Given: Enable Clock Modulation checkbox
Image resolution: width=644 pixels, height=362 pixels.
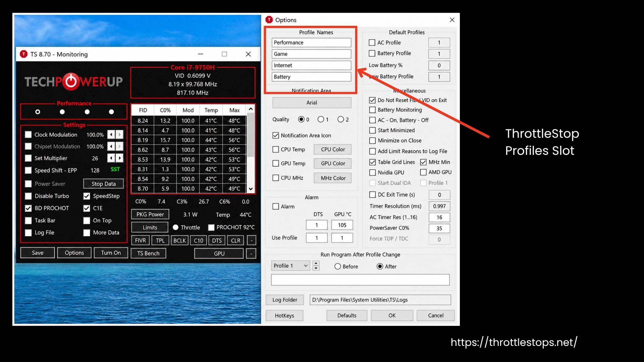Looking at the screenshot, I should pyautogui.click(x=28, y=135).
